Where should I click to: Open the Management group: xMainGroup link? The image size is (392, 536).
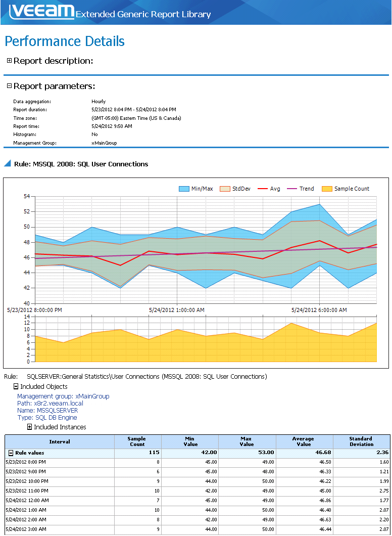63,396
